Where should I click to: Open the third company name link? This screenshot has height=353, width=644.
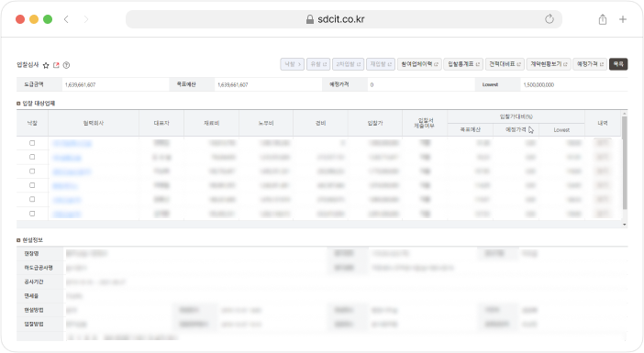(x=72, y=171)
